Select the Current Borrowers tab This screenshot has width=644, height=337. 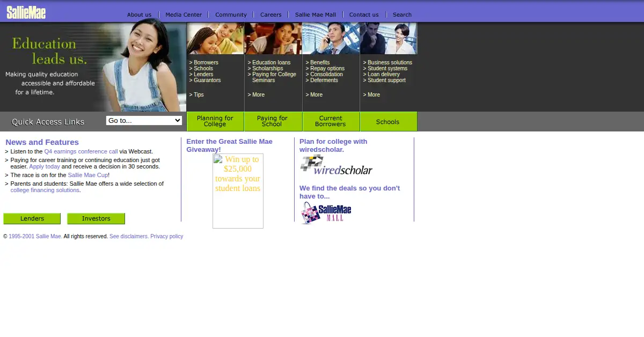coord(331,121)
